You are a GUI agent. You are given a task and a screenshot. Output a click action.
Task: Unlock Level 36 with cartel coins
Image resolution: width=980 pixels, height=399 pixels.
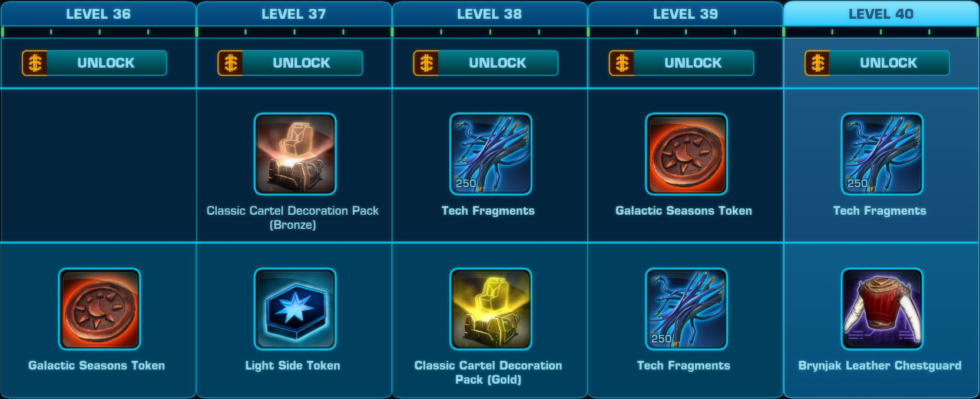[x=94, y=63]
